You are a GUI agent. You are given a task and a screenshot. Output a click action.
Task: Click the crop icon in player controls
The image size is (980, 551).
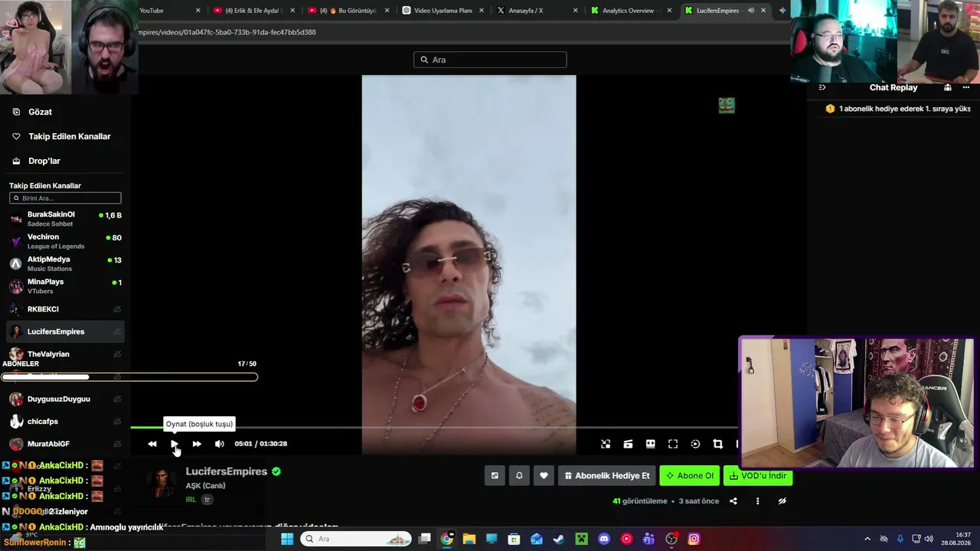coord(717,444)
